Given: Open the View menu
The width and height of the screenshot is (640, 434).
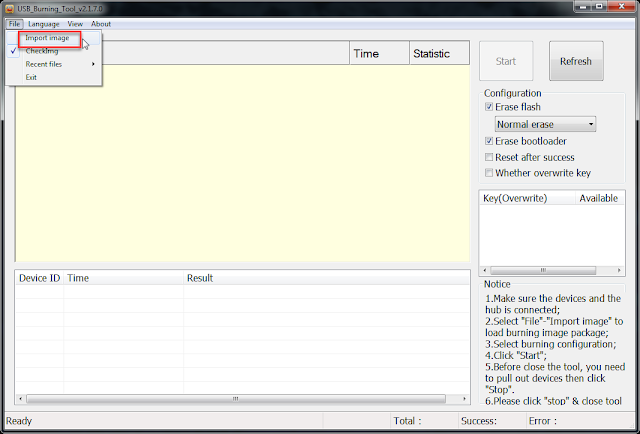Looking at the screenshot, I should 75,23.
